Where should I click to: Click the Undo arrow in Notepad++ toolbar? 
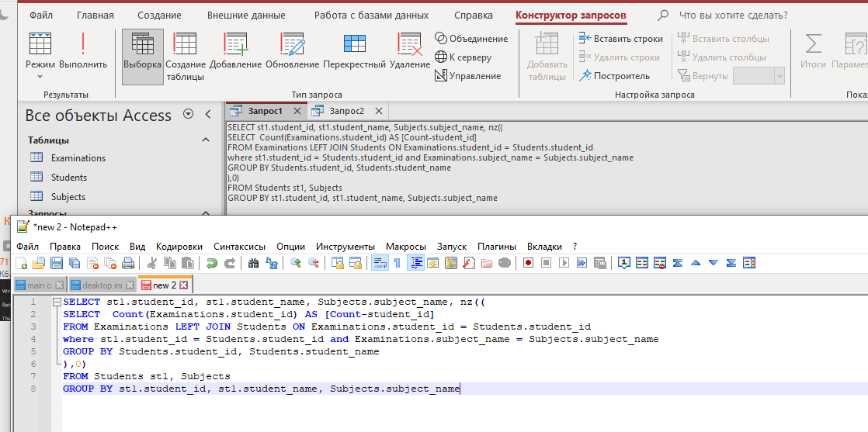coord(211,263)
